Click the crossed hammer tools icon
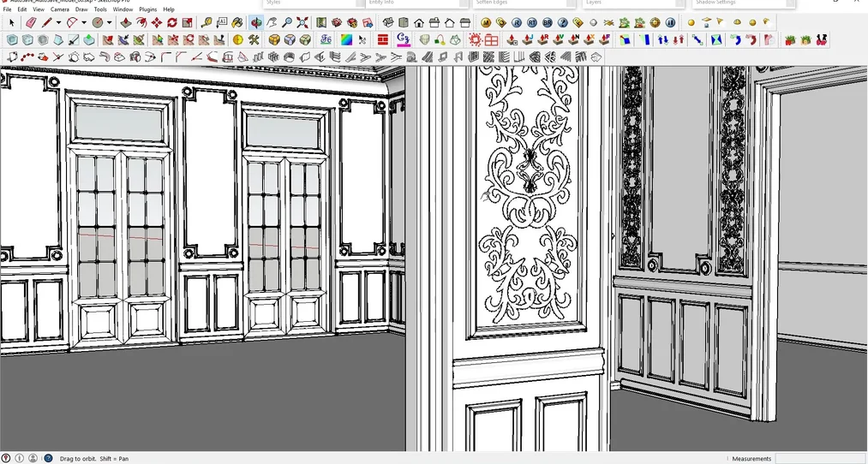 [x=254, y=40]
